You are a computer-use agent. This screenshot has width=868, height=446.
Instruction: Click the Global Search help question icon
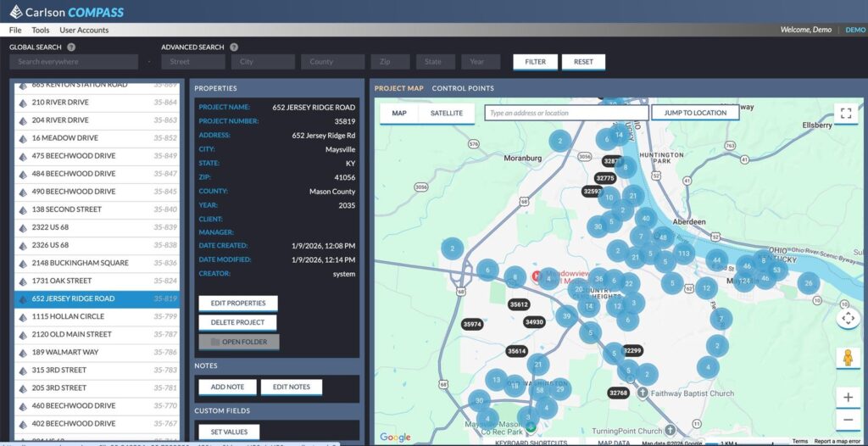(x=71, y=47)
